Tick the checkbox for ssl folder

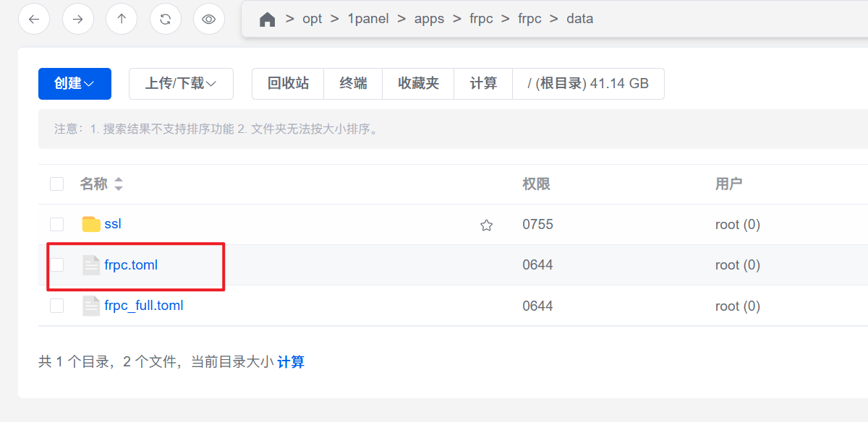(x=57, y=225)
